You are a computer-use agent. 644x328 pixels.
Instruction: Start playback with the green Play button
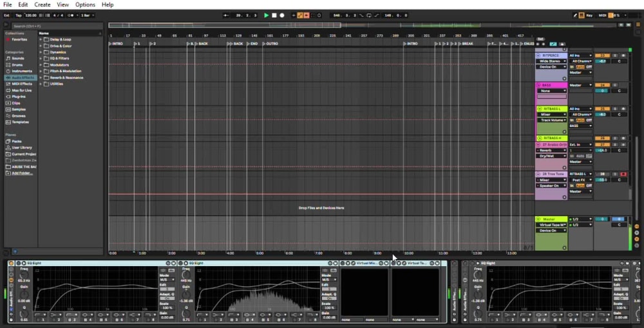(266, 15)
